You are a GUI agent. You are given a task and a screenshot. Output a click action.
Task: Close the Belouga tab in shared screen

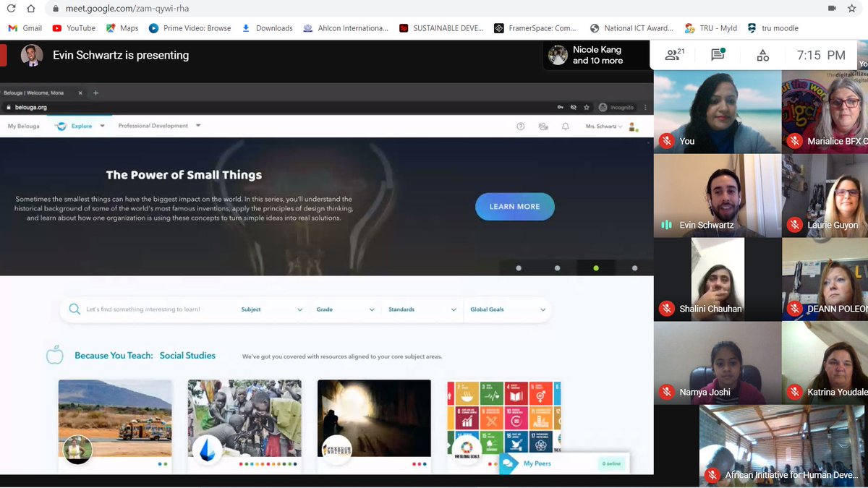pyautogui.click(x=80, y=93)
